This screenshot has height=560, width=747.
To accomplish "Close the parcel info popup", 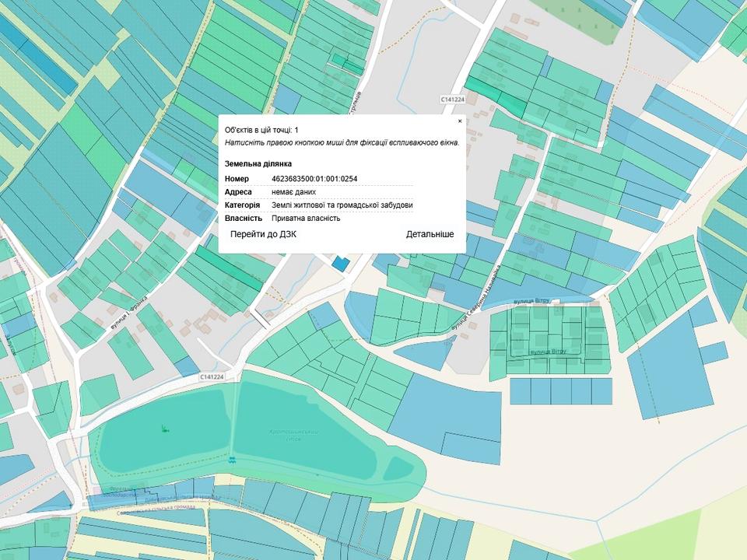I will click(459, 121).
